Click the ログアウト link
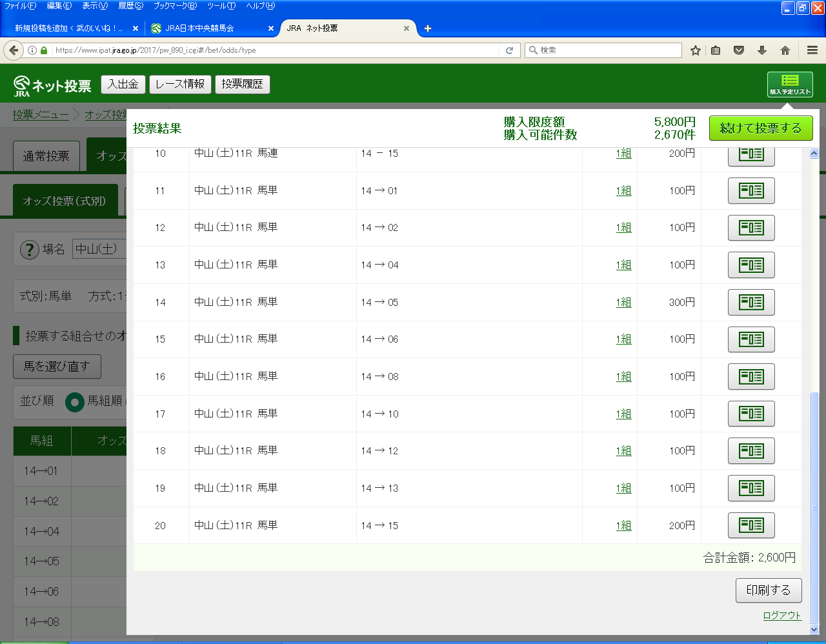Screen dimensions: 826x644 [781, 616]
